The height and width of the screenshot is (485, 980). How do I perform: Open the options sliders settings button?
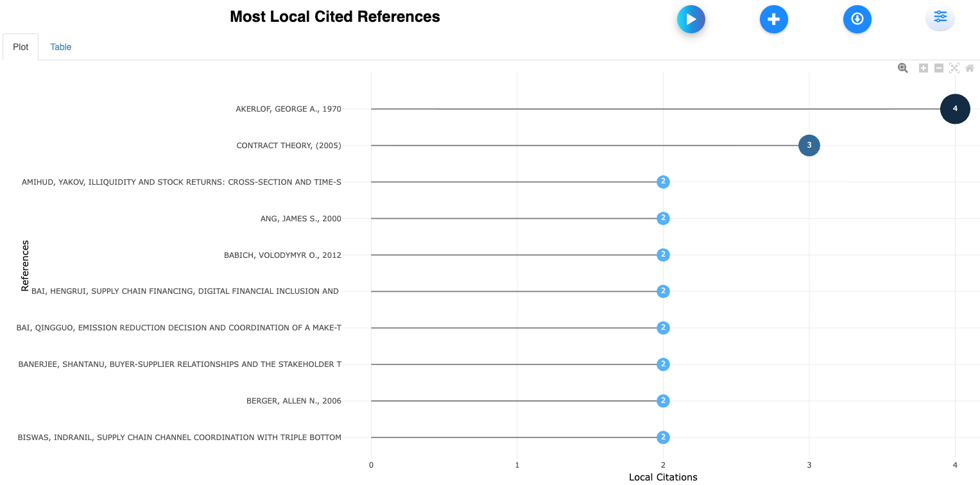pyautogui.click(x=940, y=17)
